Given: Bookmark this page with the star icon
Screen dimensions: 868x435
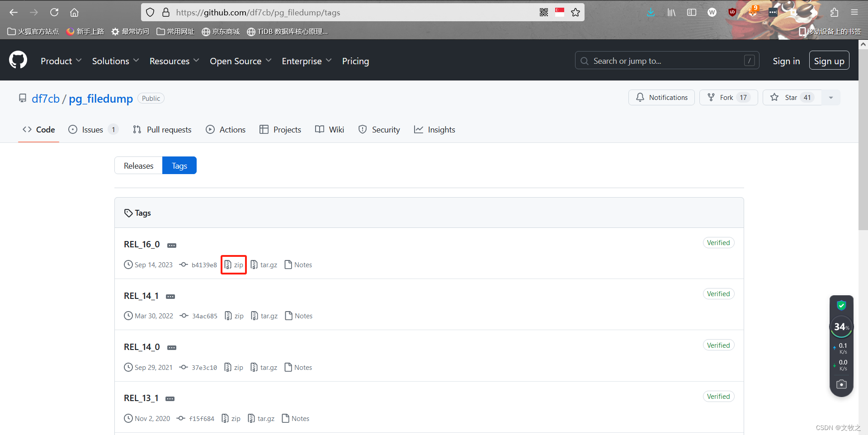Looking at the screenshot, I should pyautogui.click(x=576, y=12).
